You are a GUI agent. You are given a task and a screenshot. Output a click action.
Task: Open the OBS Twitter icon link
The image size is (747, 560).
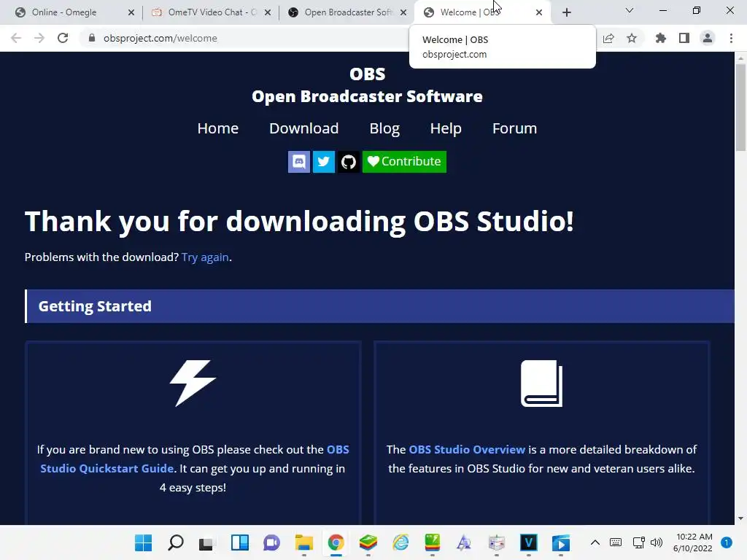pyautogui.click(x=323, y=161)
